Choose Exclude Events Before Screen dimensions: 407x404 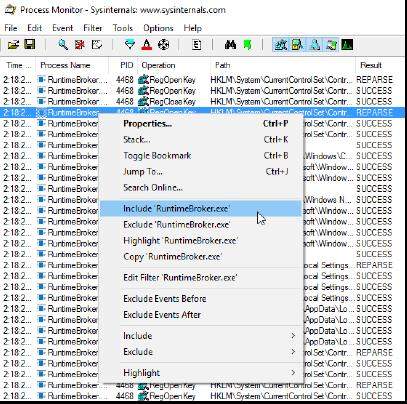201,299
